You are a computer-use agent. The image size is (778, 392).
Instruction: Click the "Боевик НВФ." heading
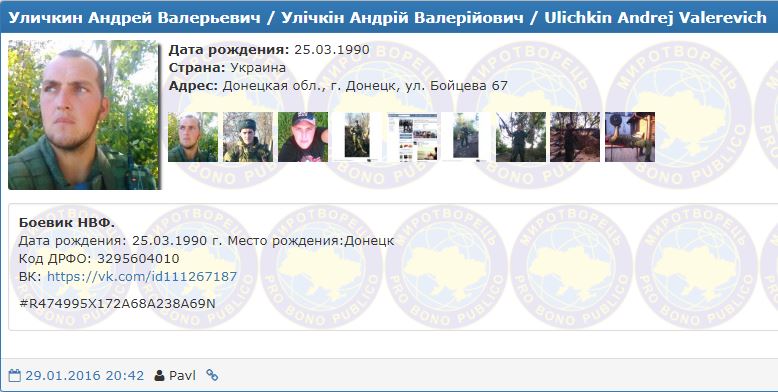coord(67,223)
